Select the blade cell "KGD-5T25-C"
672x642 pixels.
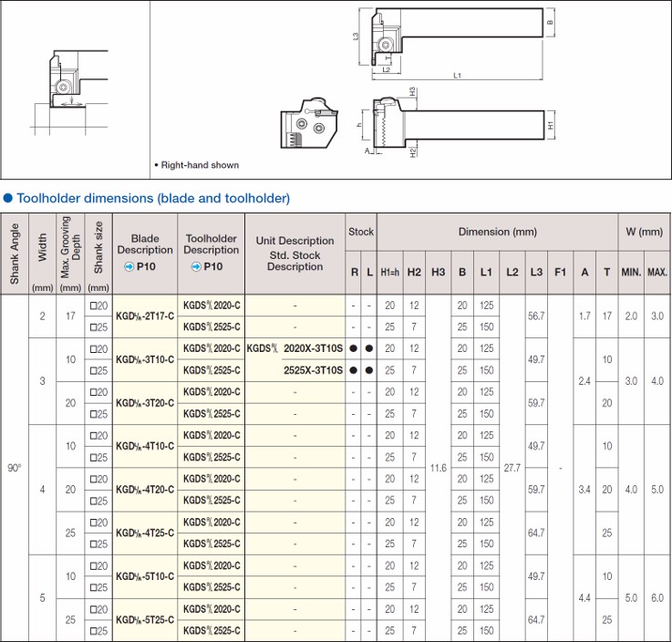pyautogui.click(x=145, y=620)
